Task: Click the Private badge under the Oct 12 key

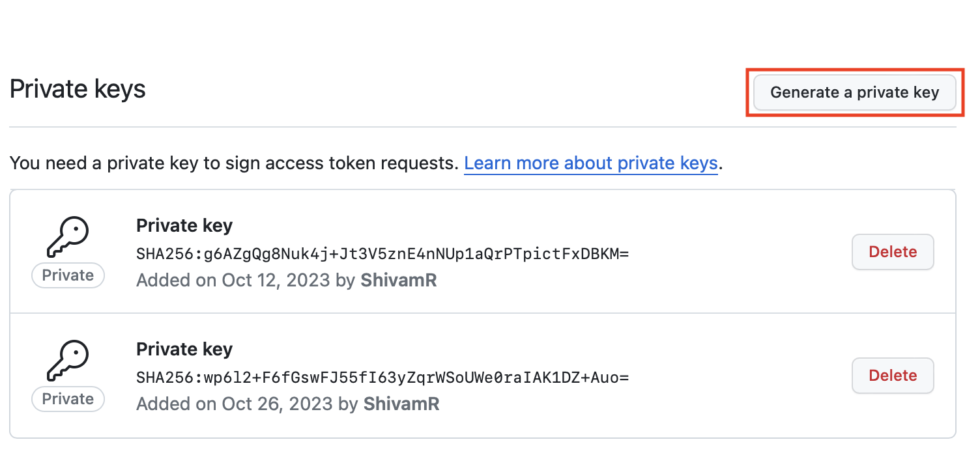Action: 68,275
